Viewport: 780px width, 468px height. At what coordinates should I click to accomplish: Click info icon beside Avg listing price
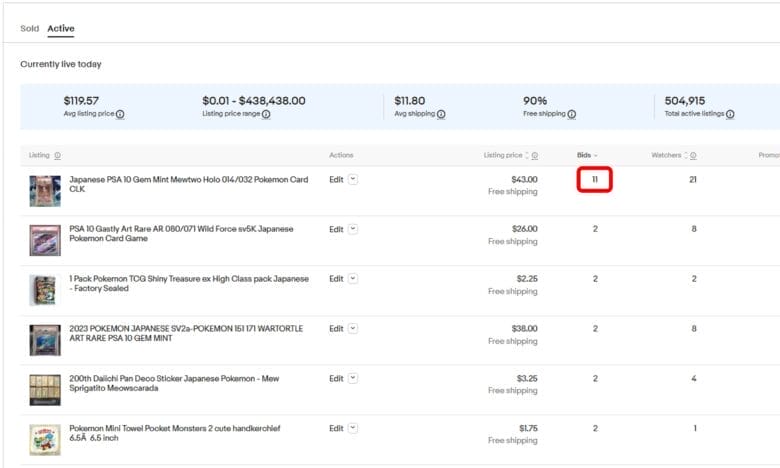120,114
